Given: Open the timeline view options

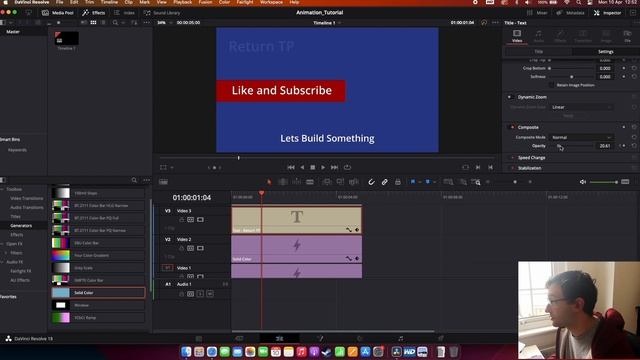Looking at the screenshot, I should tap(163, 182).
